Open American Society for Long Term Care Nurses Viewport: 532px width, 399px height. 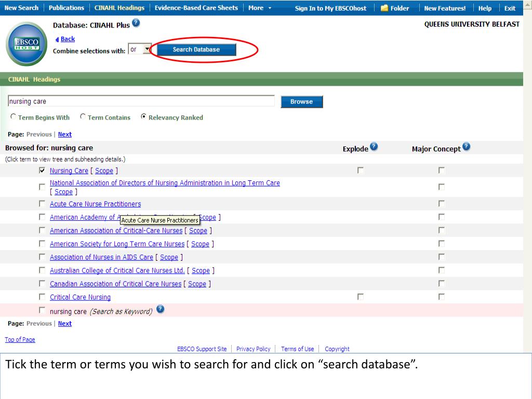coord(117,244)
